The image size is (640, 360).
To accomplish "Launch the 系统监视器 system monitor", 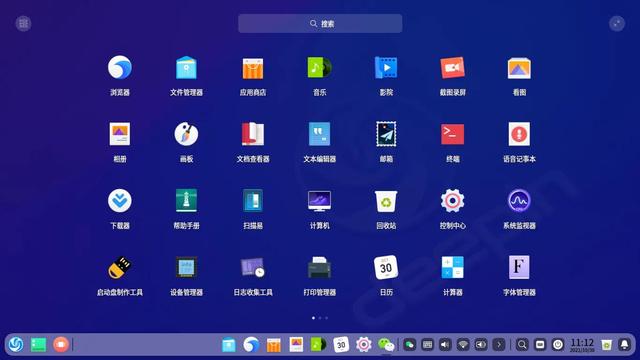I will pyautogui.click(x=519, y=201).
